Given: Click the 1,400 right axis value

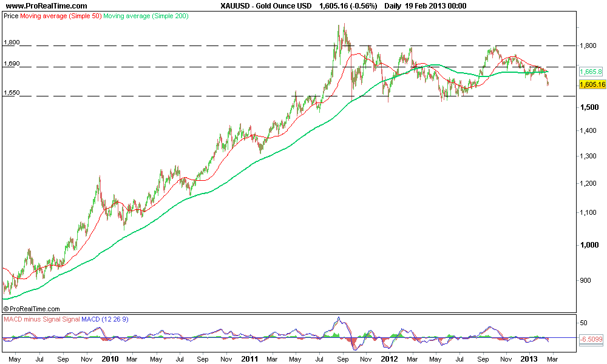Looking at the screenshot, I should (x=588, y=131).
